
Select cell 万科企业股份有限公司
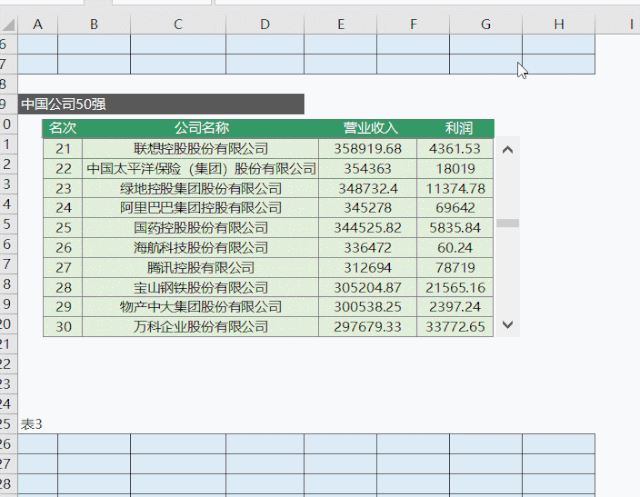click(x=200, y=327)
